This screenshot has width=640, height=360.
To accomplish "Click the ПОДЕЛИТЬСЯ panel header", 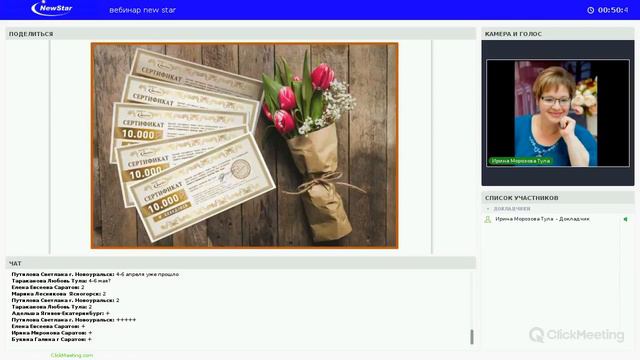I will (x=241, y=34).
